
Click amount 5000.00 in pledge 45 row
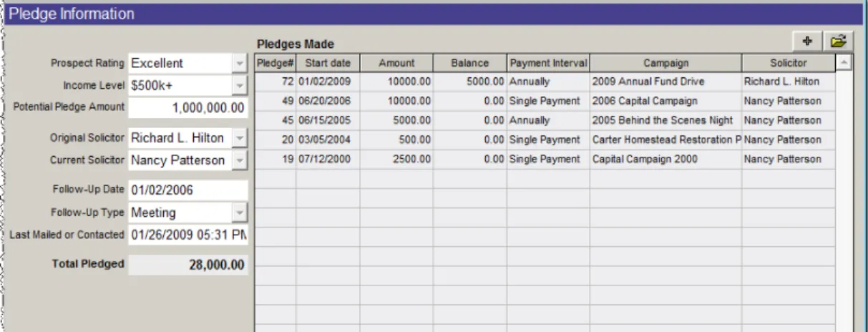[396, 120]
